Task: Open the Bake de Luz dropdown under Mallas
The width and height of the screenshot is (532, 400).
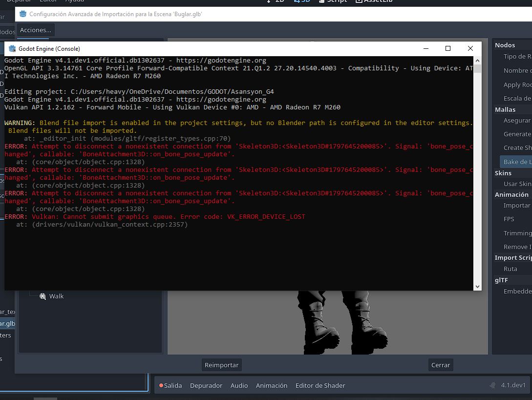Action: pyautogui.click(x=515, y=161)
